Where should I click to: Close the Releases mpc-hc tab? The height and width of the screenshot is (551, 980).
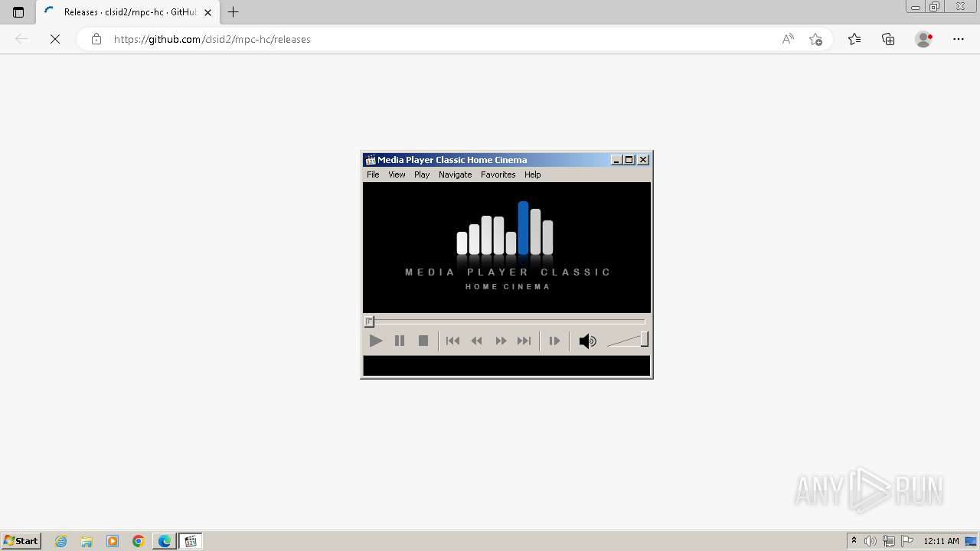207,12
